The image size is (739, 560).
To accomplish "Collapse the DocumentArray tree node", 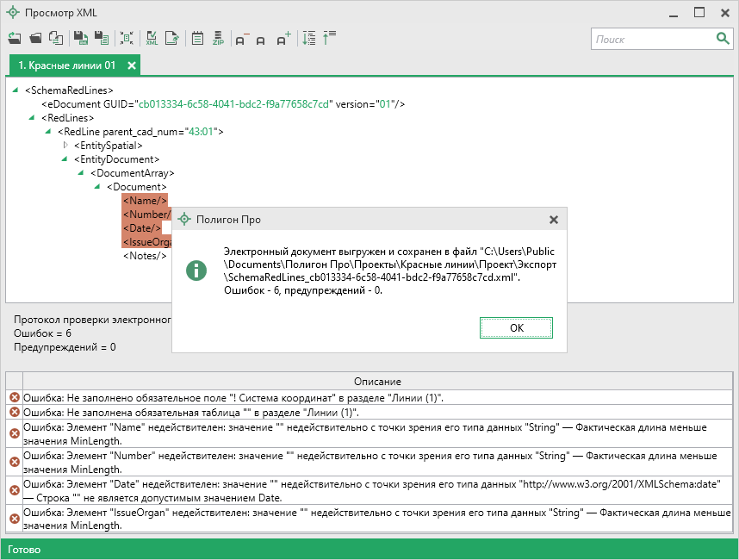I will click(x=80, y=173).
